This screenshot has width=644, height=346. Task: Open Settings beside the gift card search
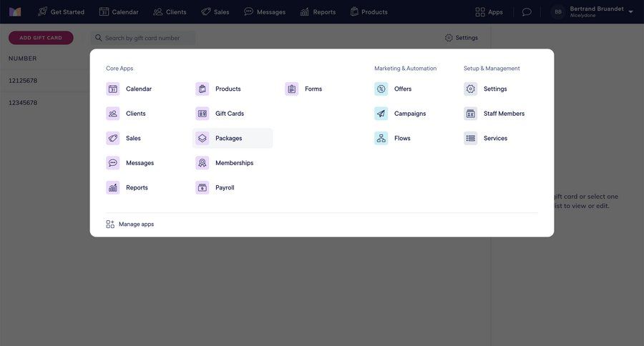click(462, 38)
